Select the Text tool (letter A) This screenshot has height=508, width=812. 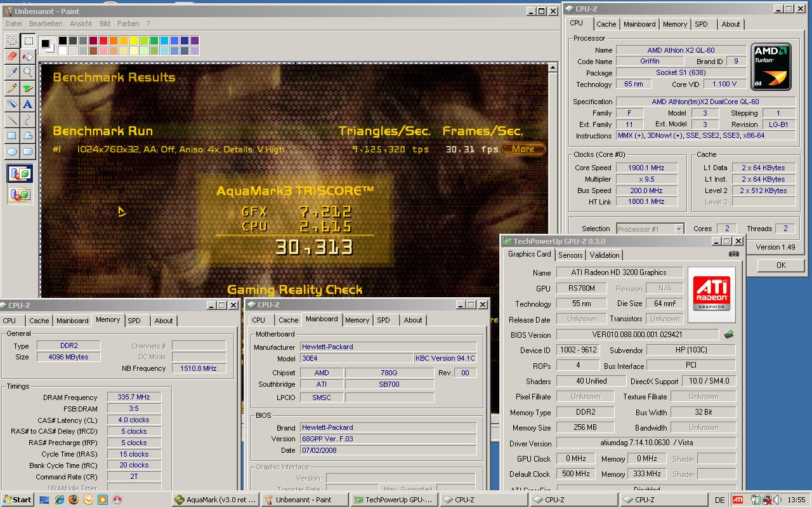(29, 104)
